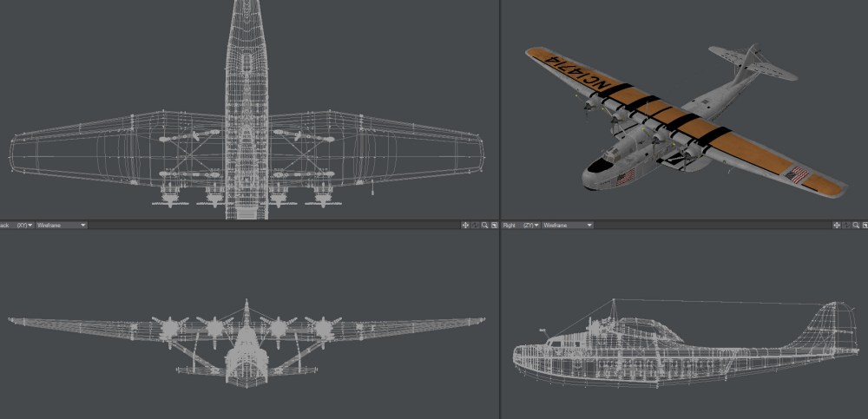Screen dimensions: 868x419
Task: Select the pan/move icon of Back viewport
Action: tap(465, 226)
